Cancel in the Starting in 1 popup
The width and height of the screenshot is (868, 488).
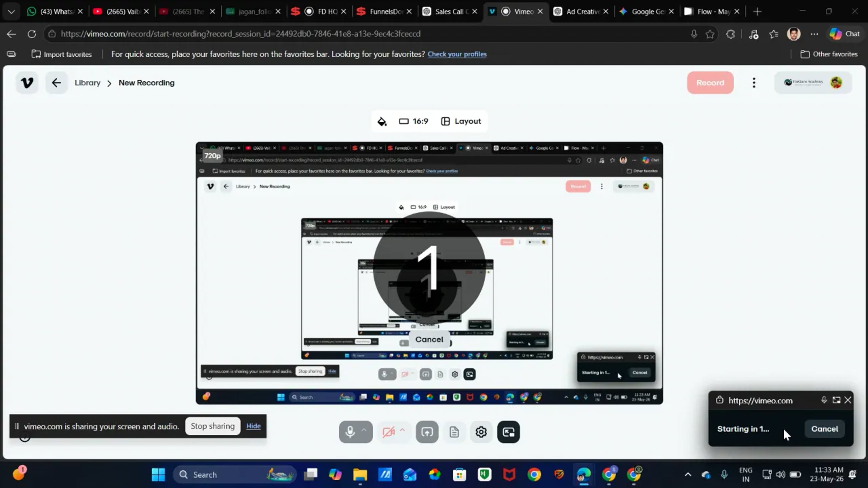pyautogui.click(x=825, y=429)
